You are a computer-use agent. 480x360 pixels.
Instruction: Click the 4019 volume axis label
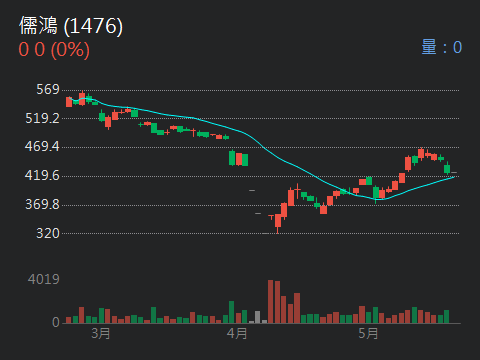(44, 279)
